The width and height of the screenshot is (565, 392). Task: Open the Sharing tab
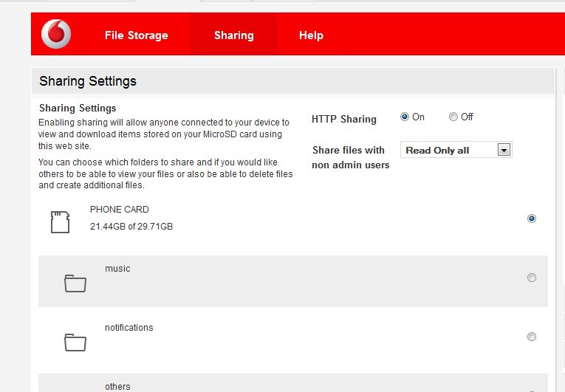(x=234, y=35)
